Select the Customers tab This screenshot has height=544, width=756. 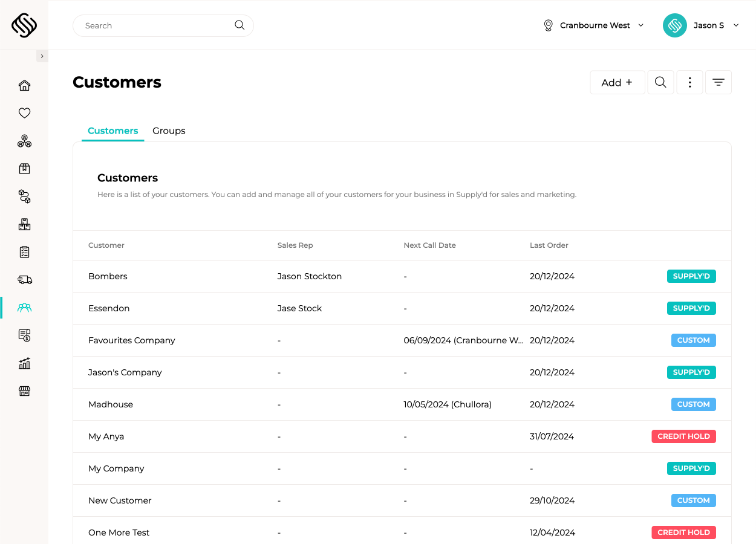tap(112, 131)
